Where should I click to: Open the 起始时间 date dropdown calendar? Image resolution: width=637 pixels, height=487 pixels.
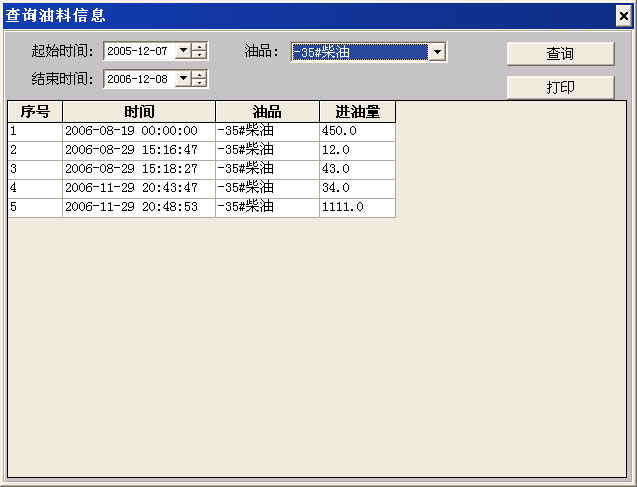(x=183, y=51)
